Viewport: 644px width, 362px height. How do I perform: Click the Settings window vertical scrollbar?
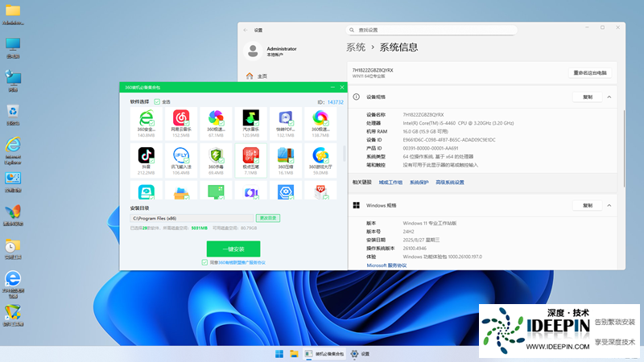pos(623,149)
